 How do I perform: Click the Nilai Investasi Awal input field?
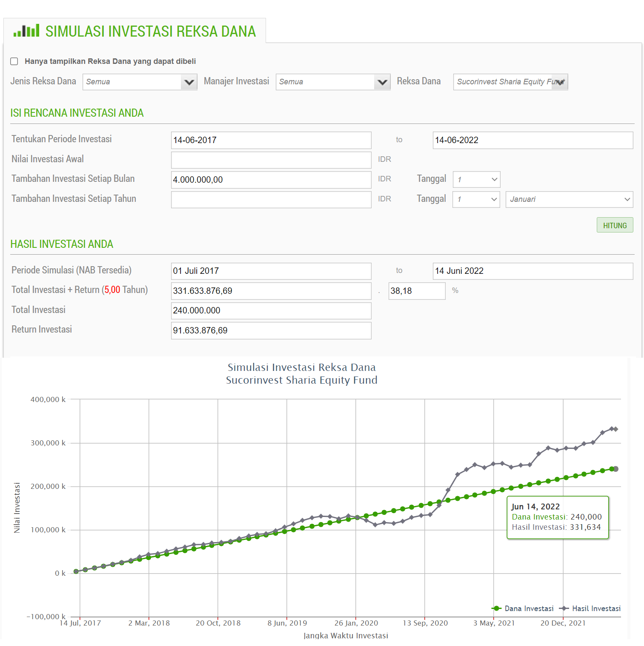pos(271,160)
